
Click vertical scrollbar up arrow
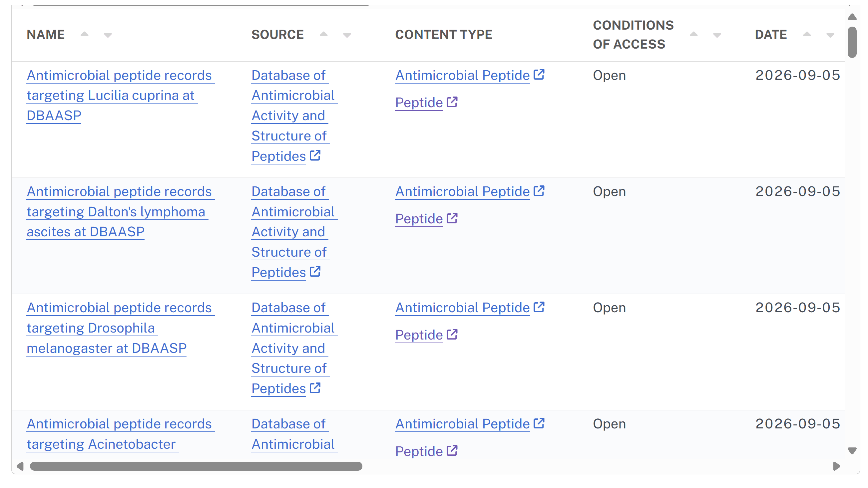tap(852, 17)
